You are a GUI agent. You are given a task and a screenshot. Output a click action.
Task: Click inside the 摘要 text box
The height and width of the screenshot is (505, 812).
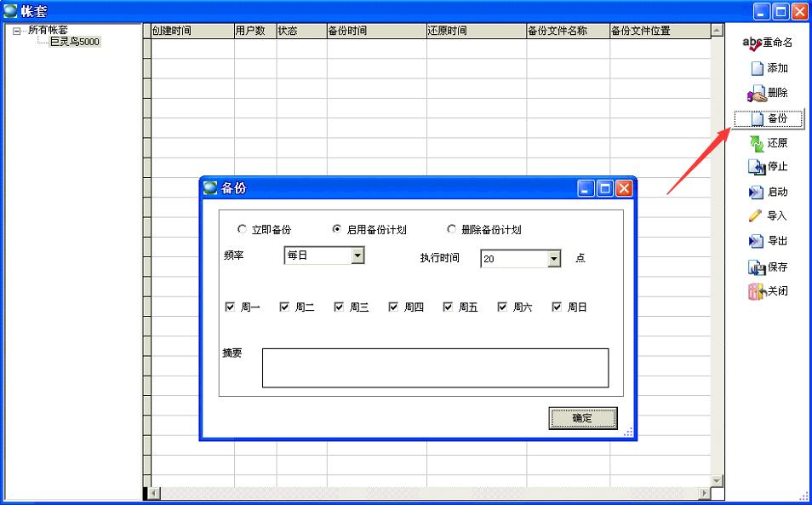tap(435, 368)
